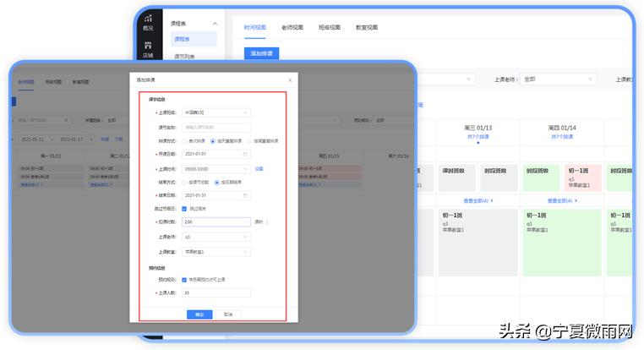Click 查看全部(4) link in 周四 column

(x=562, y=201)
